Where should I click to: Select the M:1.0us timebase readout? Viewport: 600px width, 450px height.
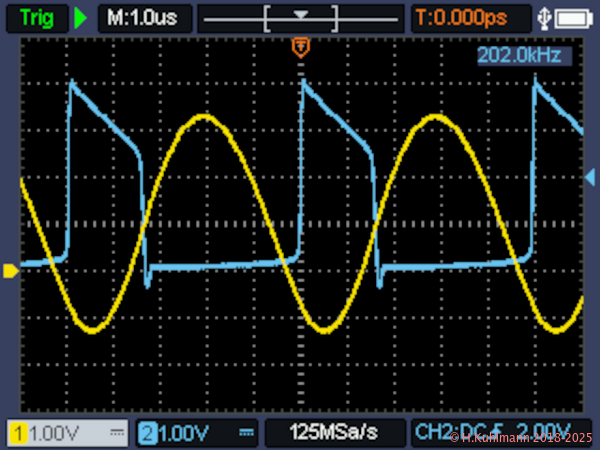[x=145, y=18]
